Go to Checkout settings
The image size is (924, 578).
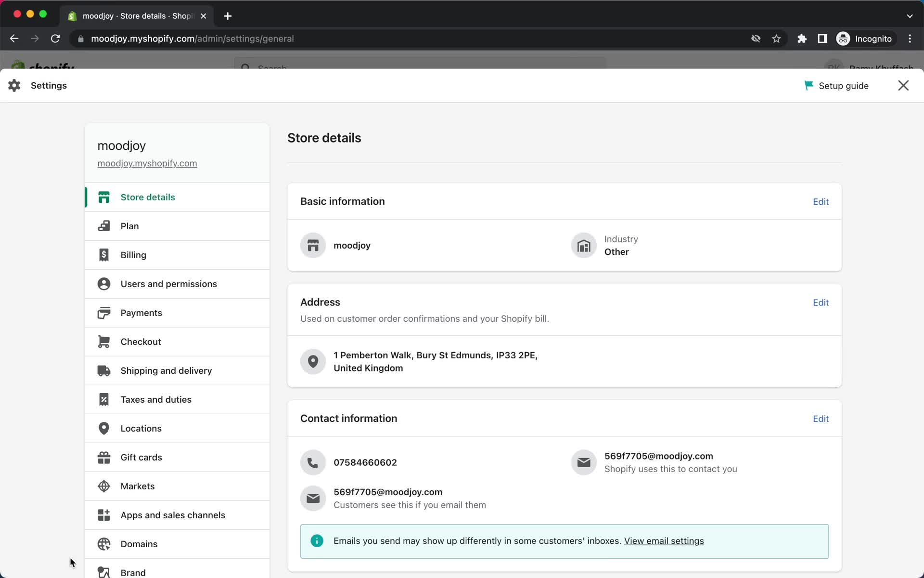[177, 342]
